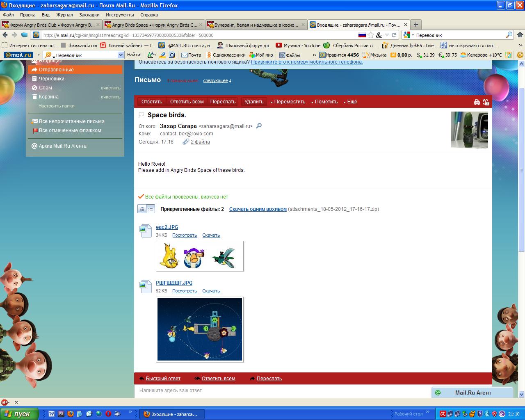Expand the hidden quick launch icons chevron
The image size is (525, 420).
point(130,412)
